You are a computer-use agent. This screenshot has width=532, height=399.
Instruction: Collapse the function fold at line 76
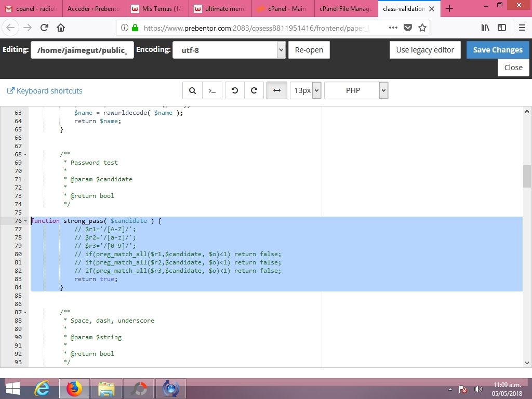25,221
